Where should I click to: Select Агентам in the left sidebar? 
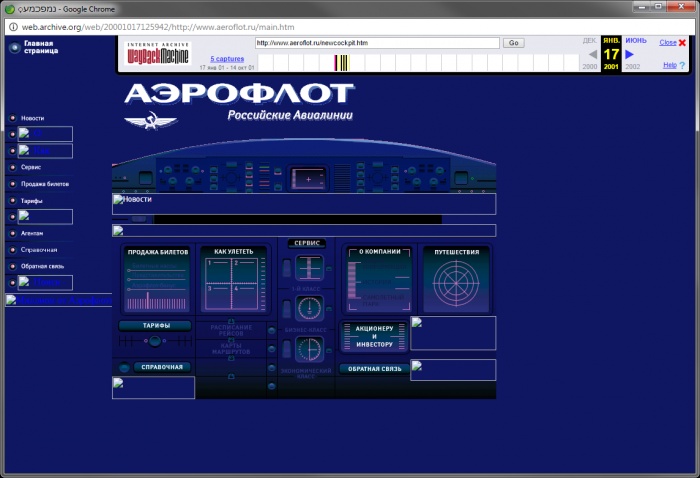pyautogui.click(x=32, y=233)
